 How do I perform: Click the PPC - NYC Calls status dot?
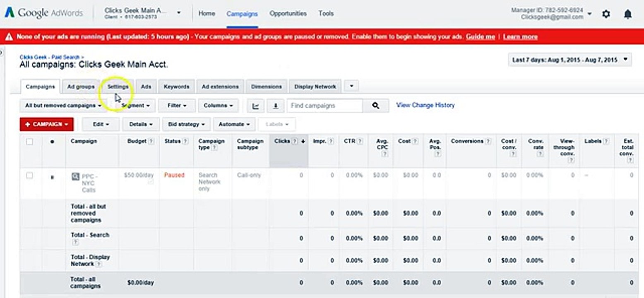coord(52,177)
